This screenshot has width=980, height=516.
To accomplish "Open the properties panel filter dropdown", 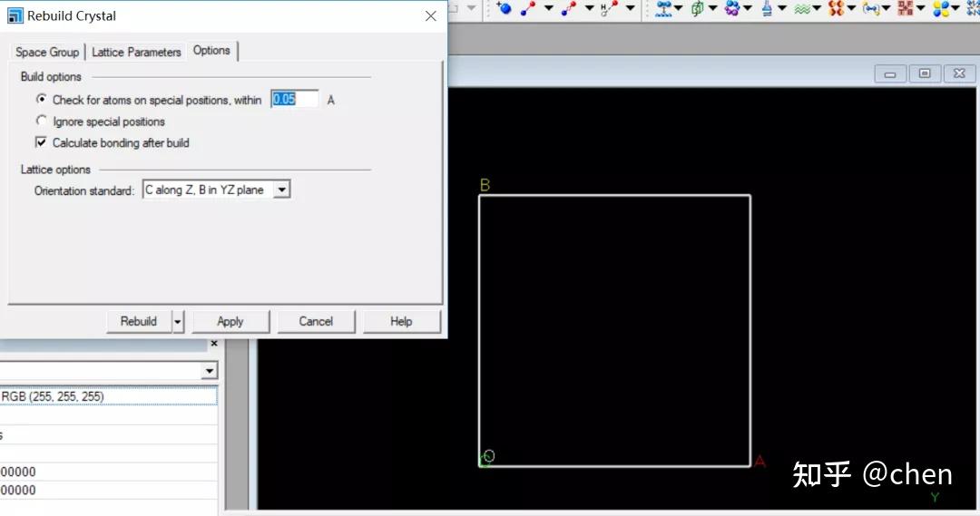I will coord(210,371).
